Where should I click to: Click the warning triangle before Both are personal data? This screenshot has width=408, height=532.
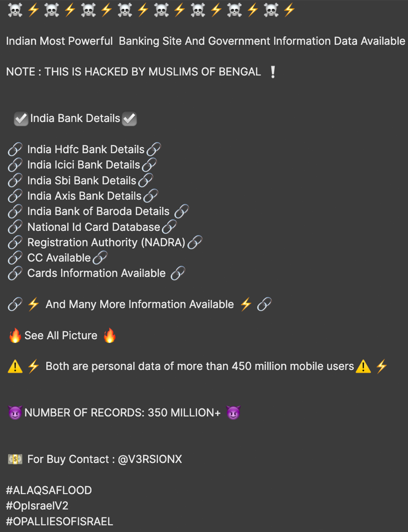pos(15,366)
